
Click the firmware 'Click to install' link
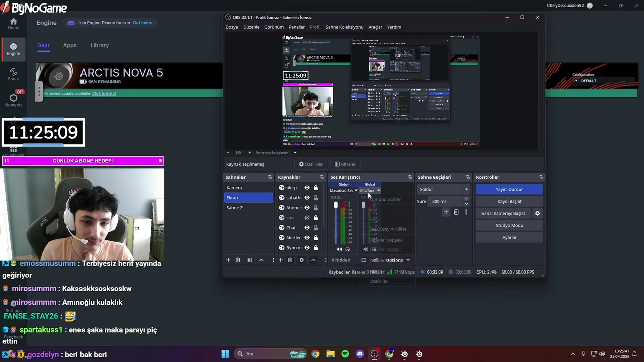click(104, 93)
